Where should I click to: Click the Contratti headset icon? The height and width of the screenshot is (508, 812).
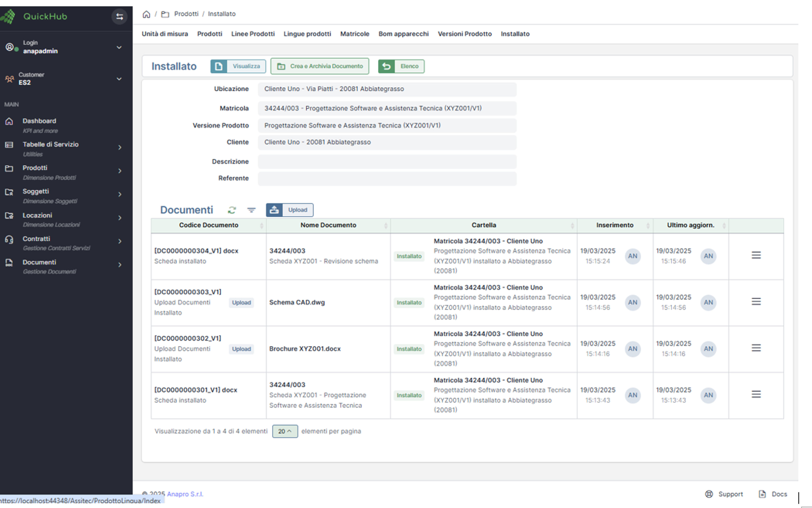[x=9, y=239]
